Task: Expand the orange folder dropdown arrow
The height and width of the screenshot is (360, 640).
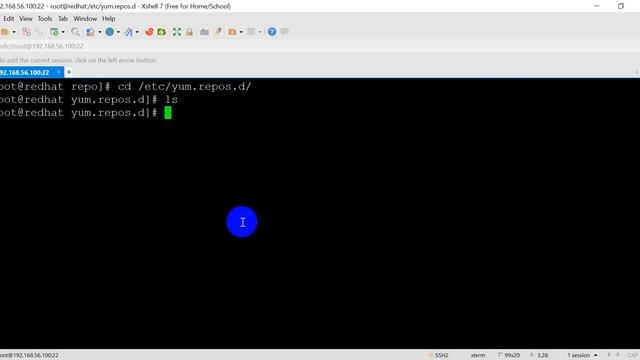Action: coord(241,32)
